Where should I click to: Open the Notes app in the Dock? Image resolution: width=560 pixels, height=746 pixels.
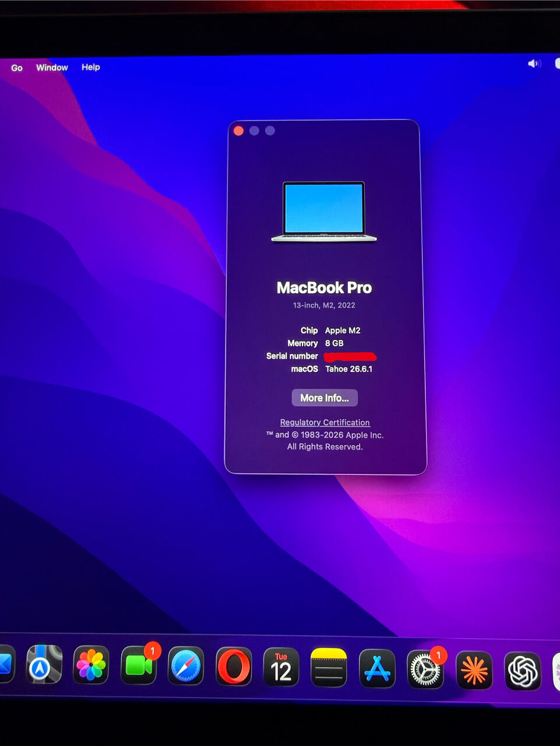click(329, 667)
